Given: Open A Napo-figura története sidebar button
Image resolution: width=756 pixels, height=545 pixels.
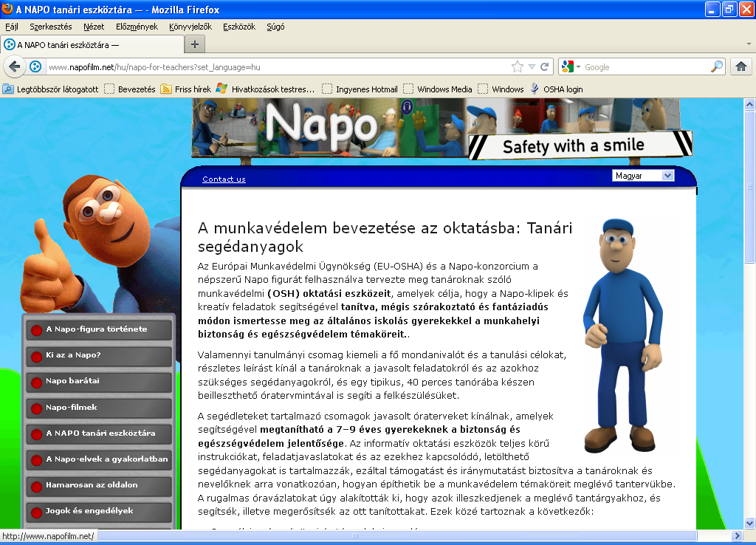Looking at the screenshot, I should 99,329.
